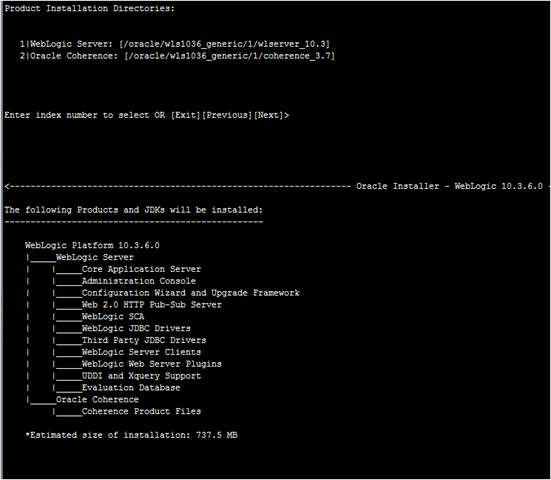551x480 pixels.
Task: Click Third Party JDBC Drivers entry
Action: 144,340
